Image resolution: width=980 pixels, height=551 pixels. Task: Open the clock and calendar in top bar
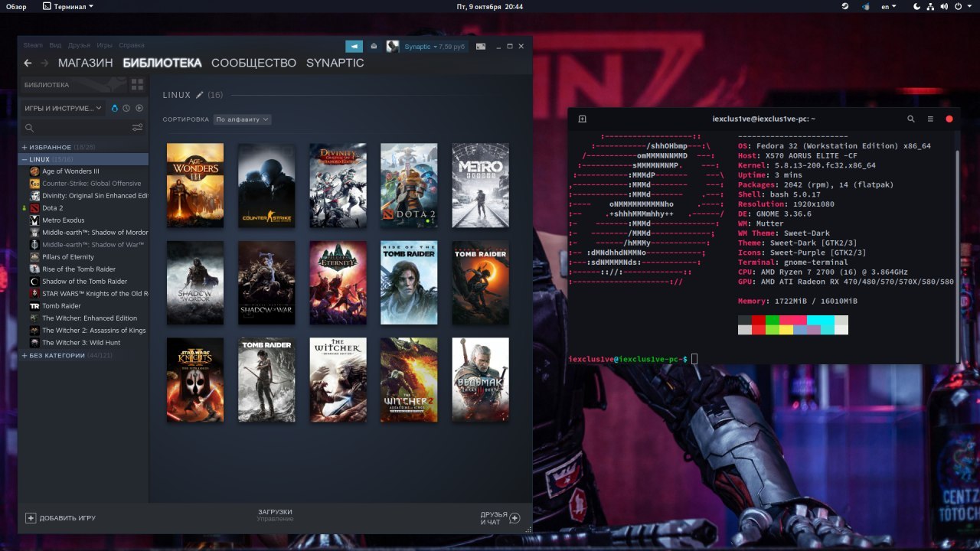[x=489, y=6]
